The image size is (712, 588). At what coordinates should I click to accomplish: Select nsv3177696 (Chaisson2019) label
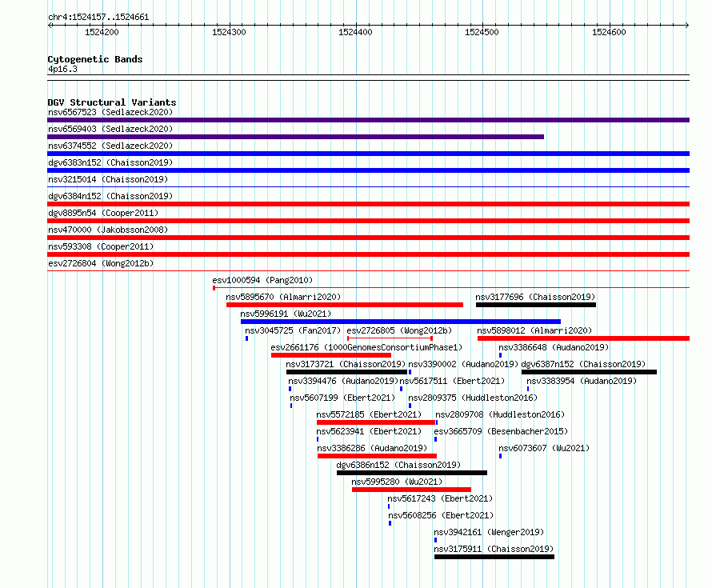click(535, 297)
